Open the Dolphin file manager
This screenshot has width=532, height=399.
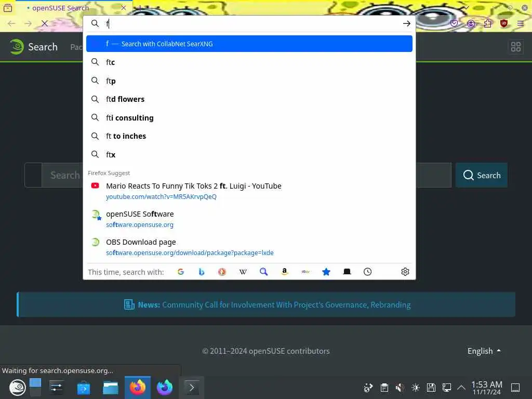click(x=110, y=388)
